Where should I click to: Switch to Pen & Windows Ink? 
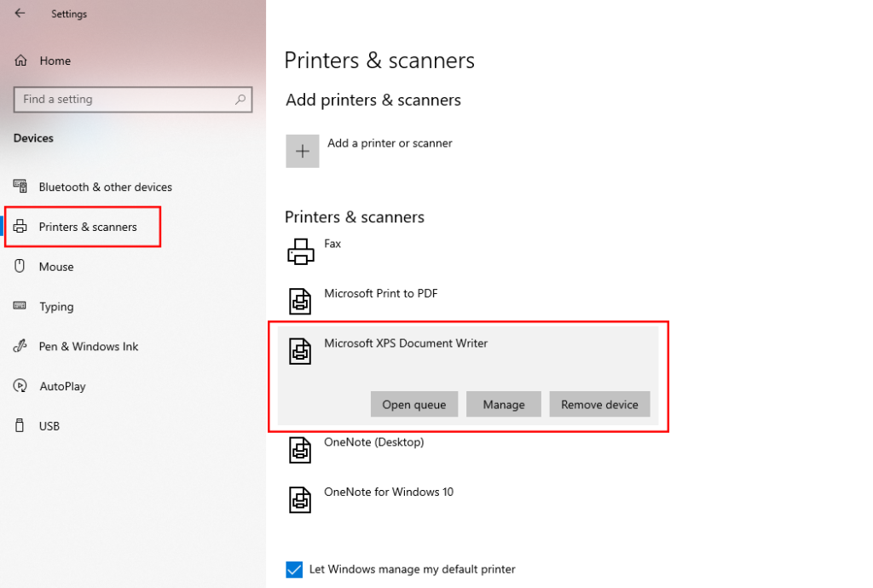pos(88,347)
